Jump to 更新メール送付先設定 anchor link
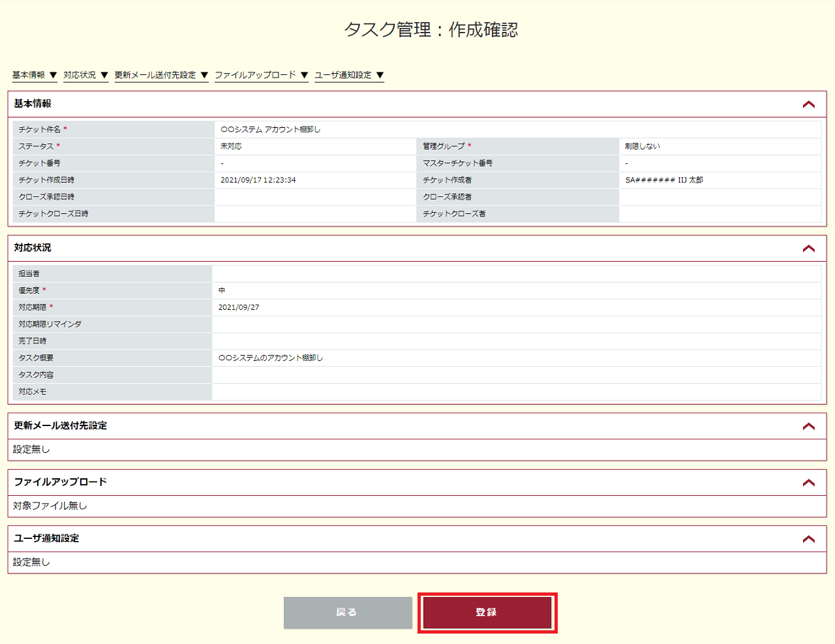The image size is (835, 644). pyautogui.click(x=161, y=75)
